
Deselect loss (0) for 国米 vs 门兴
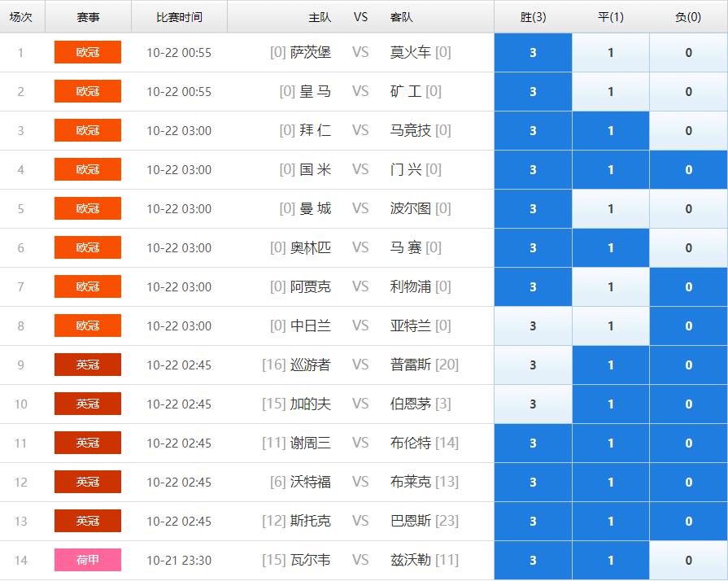[x=688, y=169]
